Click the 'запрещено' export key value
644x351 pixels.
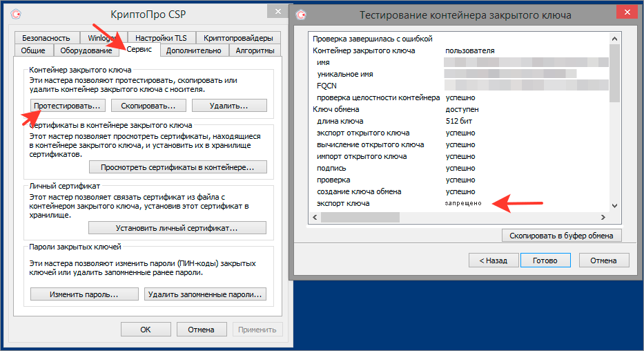click(463, 203)
